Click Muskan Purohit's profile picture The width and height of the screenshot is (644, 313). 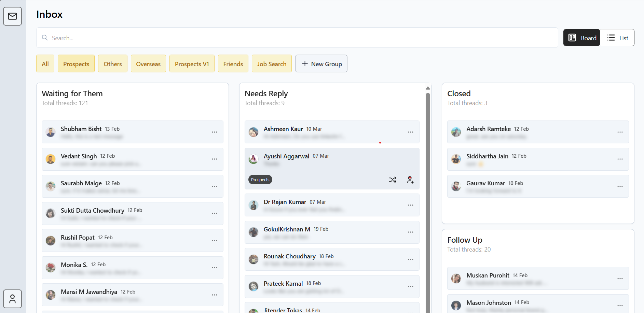point(456,279)
